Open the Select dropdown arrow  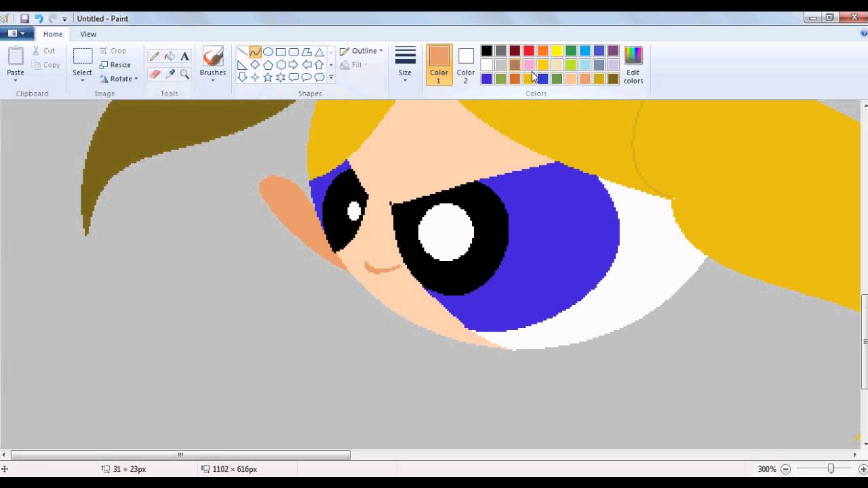83,80
